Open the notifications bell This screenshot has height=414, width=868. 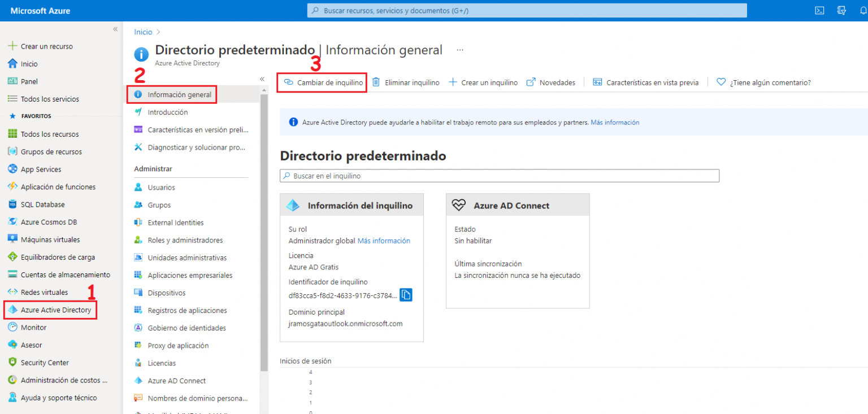click(x=863, y=10)
